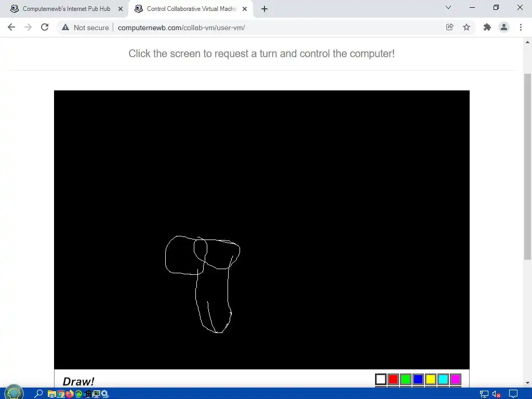The width and height of the screenshot is (532, 399).
Task: Launch Firefox from the taskbar
Action: (70, 394)
